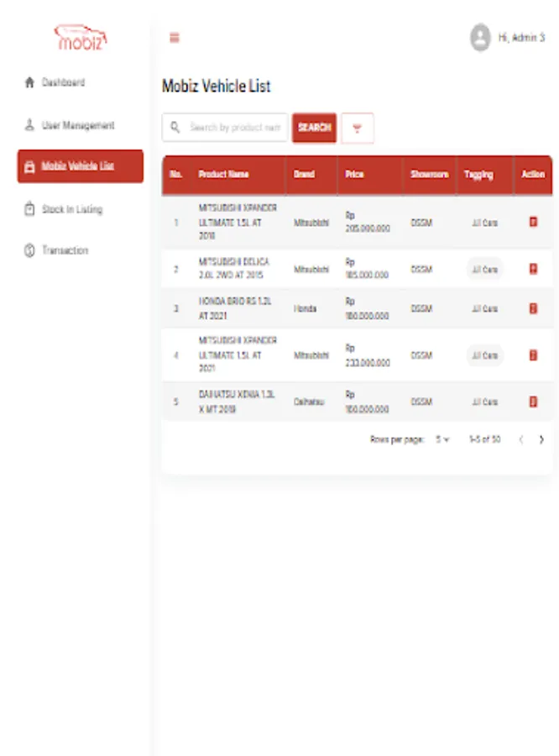
Task: Sort by the Product Name column header
Action: point(223,174)
